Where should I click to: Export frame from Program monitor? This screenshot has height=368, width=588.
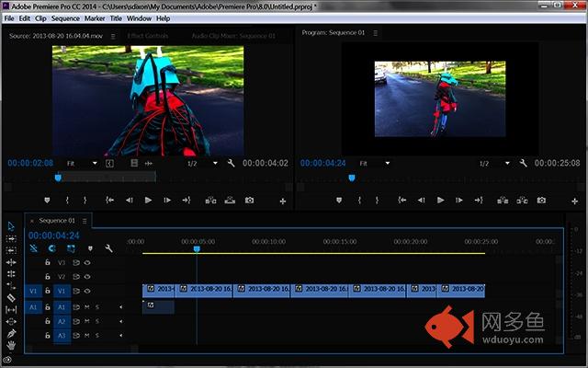pyautogui.click(x=541, y=201)
